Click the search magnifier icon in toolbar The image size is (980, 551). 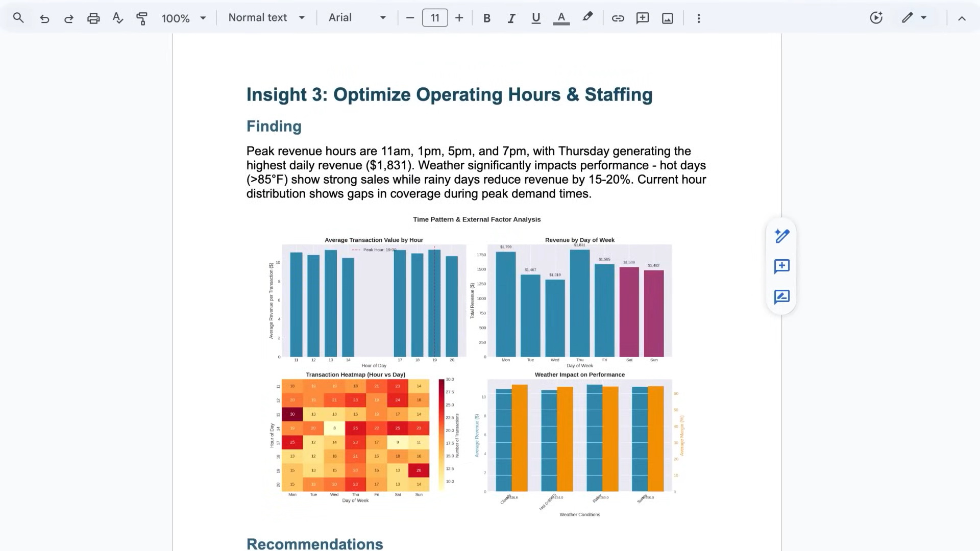pyautogui.click(x=18, y=18)
